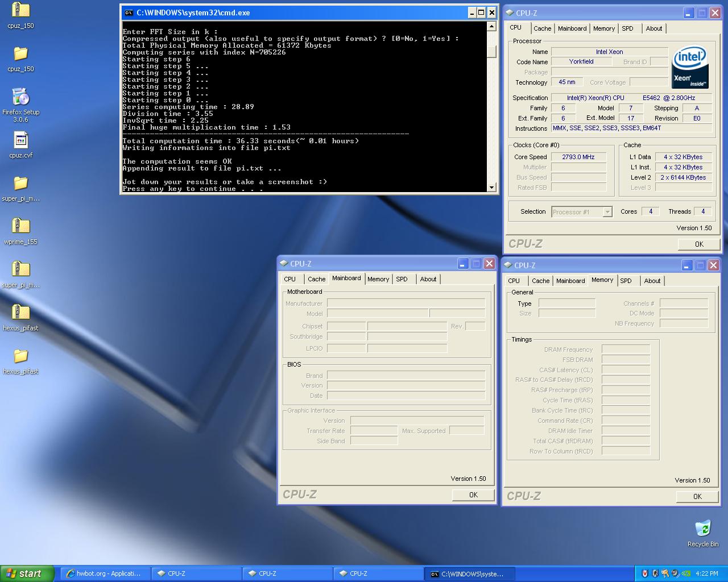Screen dimensions: 728x582
Task: Select the hexus_pifast zip archive icon
Action: [20, 313]
